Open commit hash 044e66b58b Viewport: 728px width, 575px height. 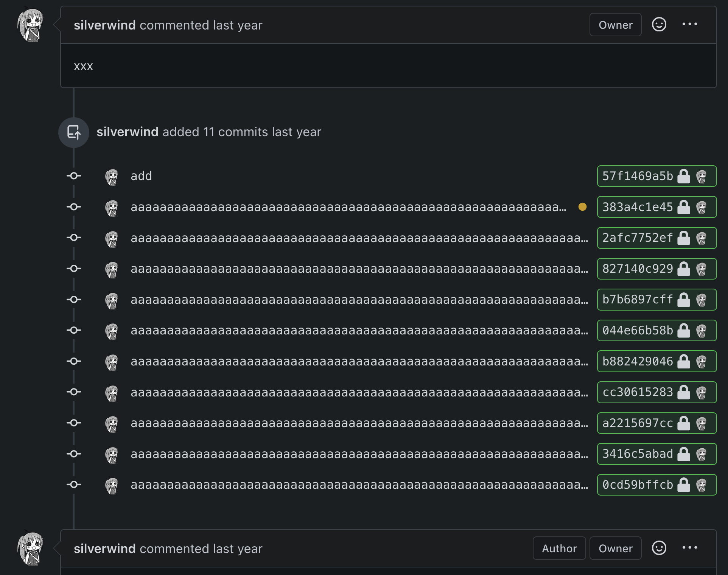point(637,331)
